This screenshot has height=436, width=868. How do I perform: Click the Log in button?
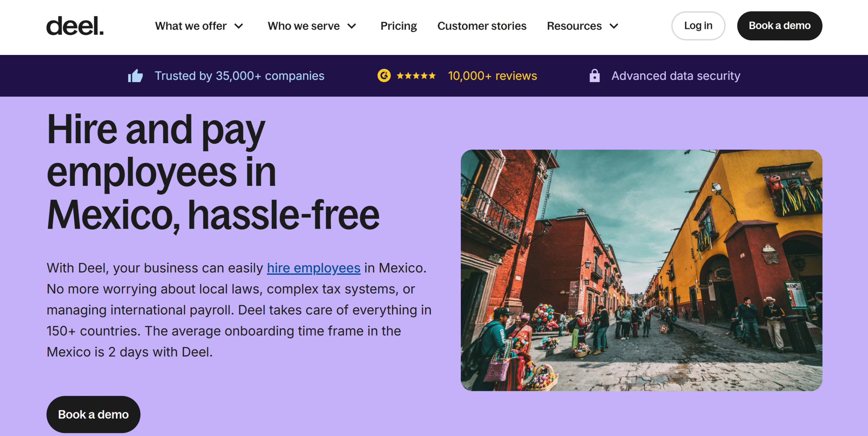pos(698,26)
